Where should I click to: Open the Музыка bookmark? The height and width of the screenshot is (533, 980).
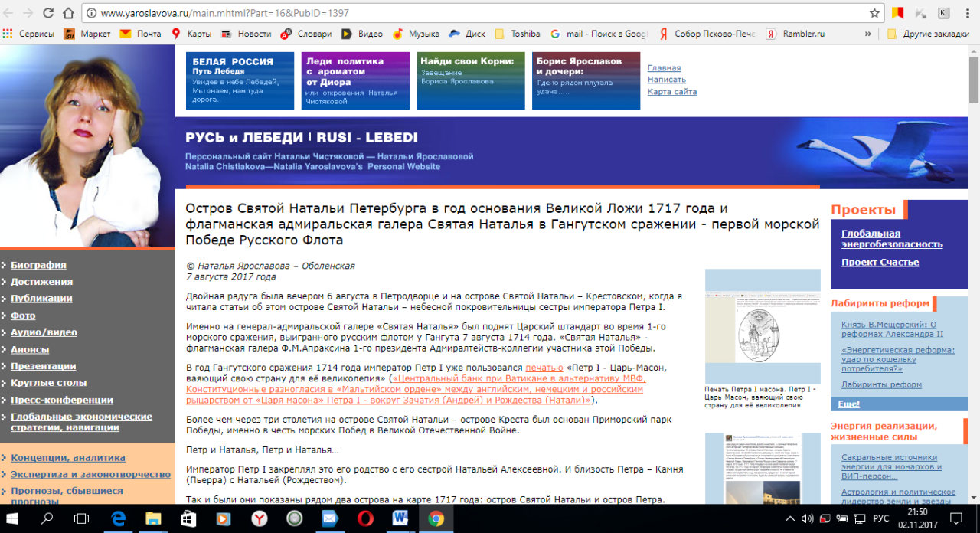(x=416, y=34)
